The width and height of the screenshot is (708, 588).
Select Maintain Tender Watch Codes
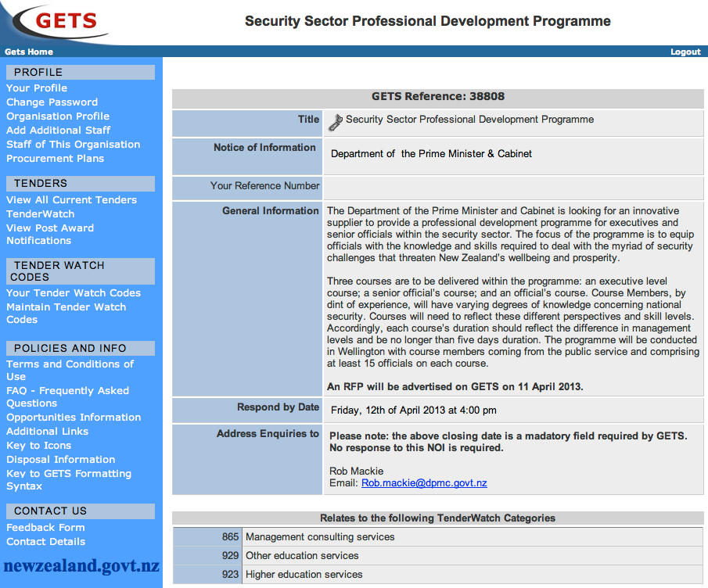pos(66,314)
